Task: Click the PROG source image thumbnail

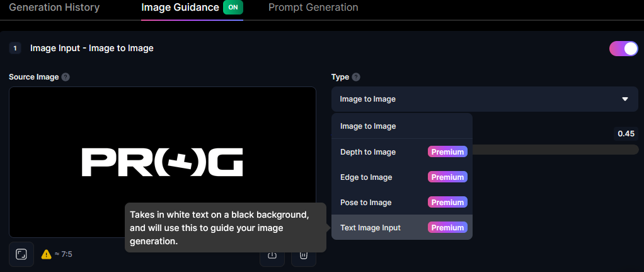Action: [163, 162]
